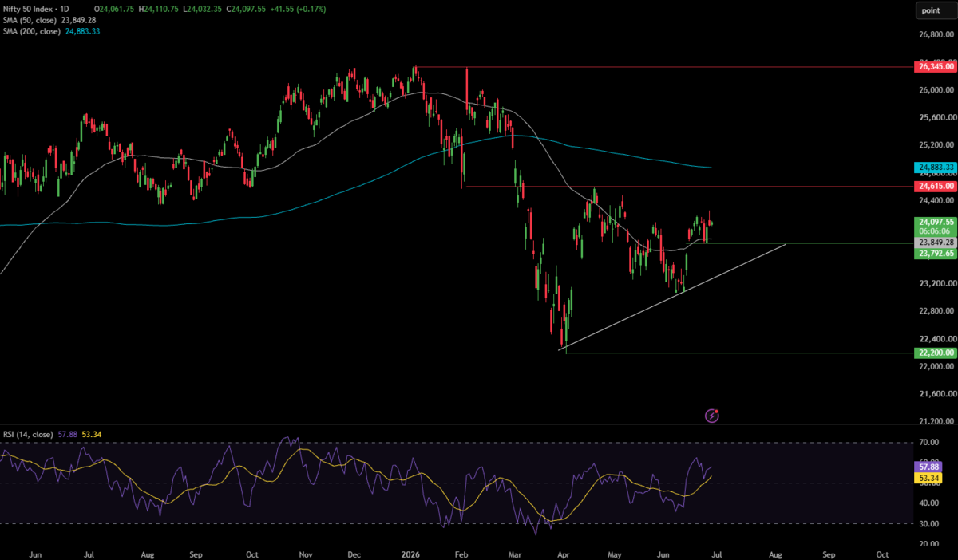Click the green 23,792.65 price label

935,253
